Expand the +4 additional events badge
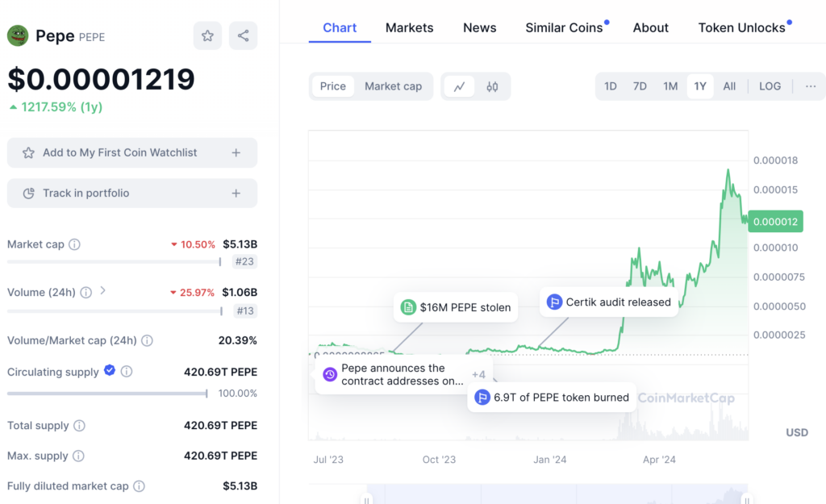 pyautogui.click(x=478, y=374)
